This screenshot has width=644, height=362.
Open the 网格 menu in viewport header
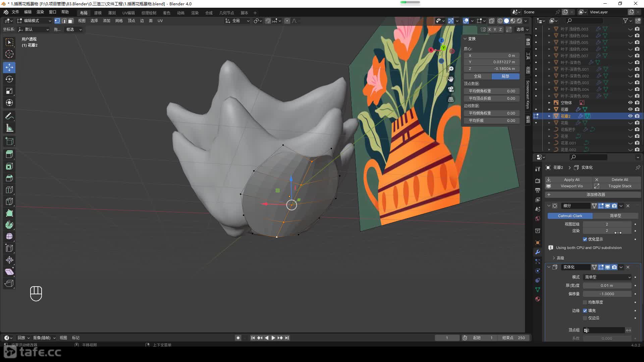coord(119,21)
